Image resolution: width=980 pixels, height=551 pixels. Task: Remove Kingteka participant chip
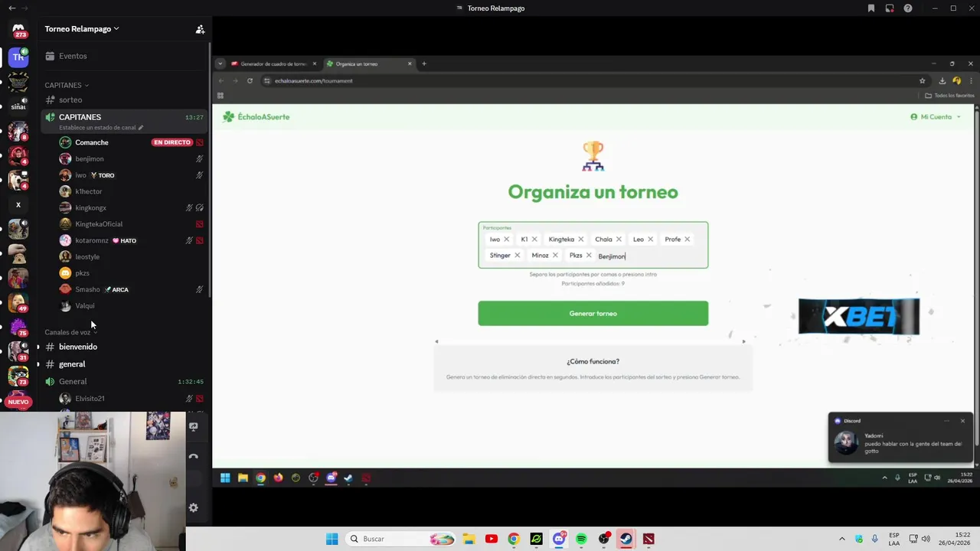(581, 240)
